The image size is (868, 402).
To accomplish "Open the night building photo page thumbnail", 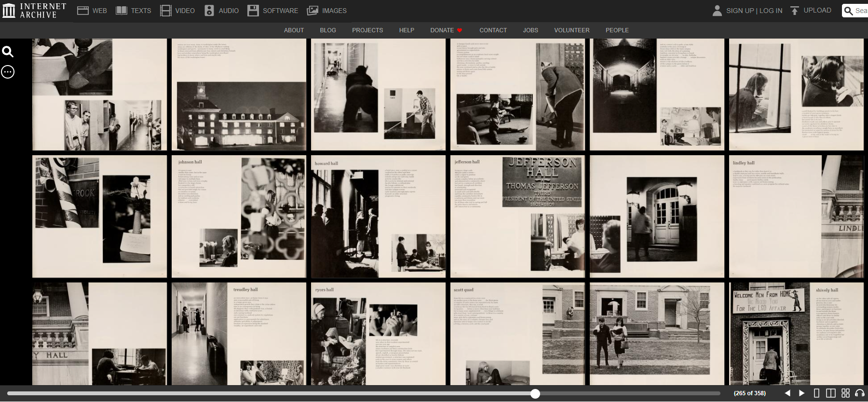I will pyautogui.click(x=239, y=94).
